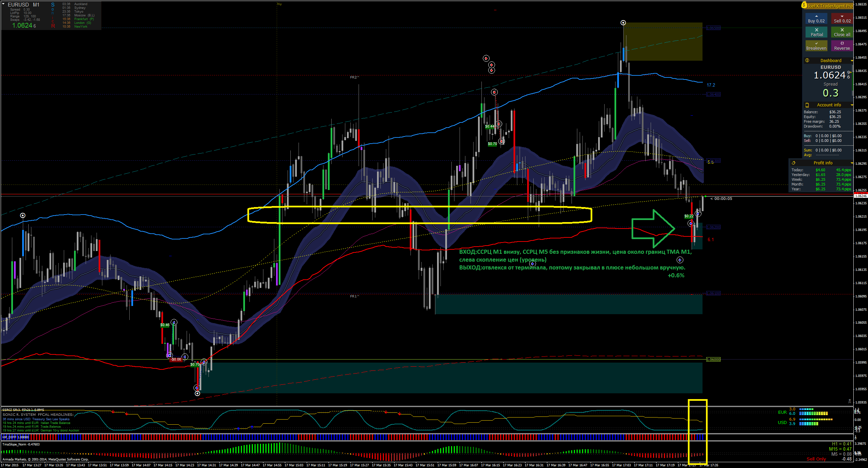Click the Treasury Sec Lew Speaks news line
This screenshot has width=868, height=468.
[x=36, y=419]
